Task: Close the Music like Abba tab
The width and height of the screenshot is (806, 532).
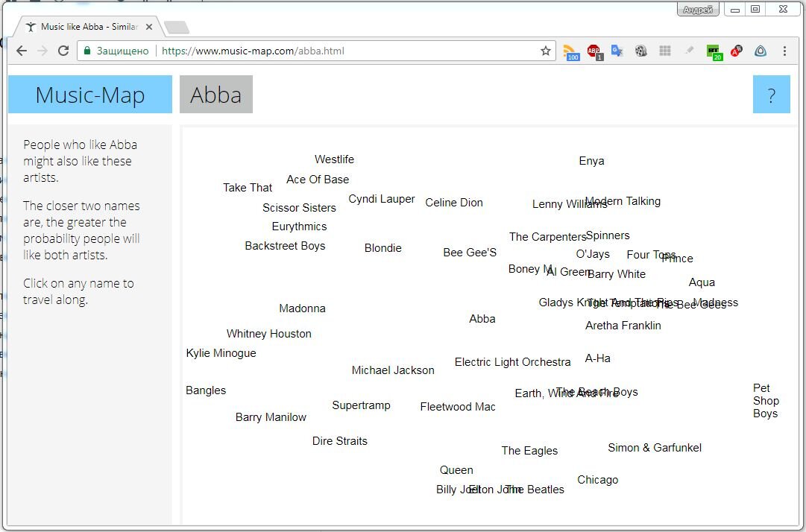Action: 149,27
